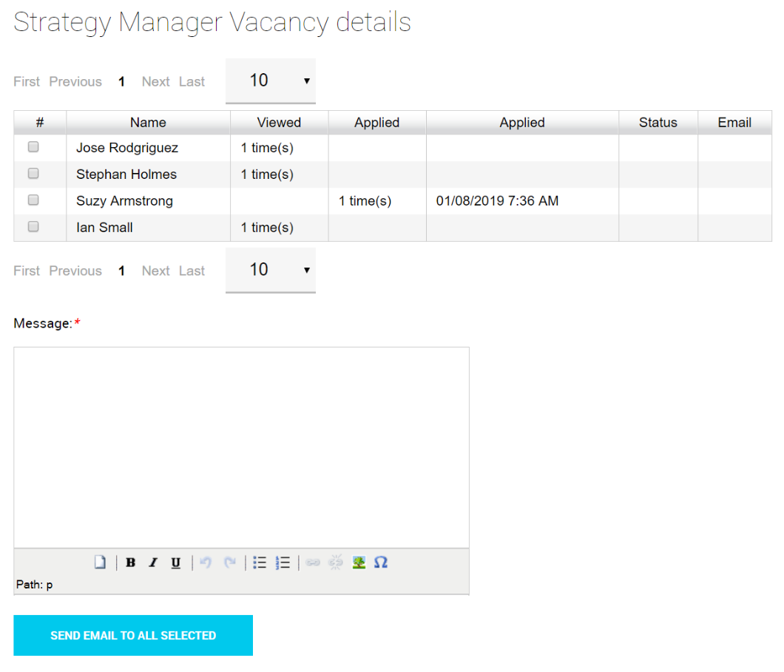Image resolution: width=784 pixels, height=672 pixels.
Task: Toggle Italic formatting in message editor
Action: tap(153, 562)
